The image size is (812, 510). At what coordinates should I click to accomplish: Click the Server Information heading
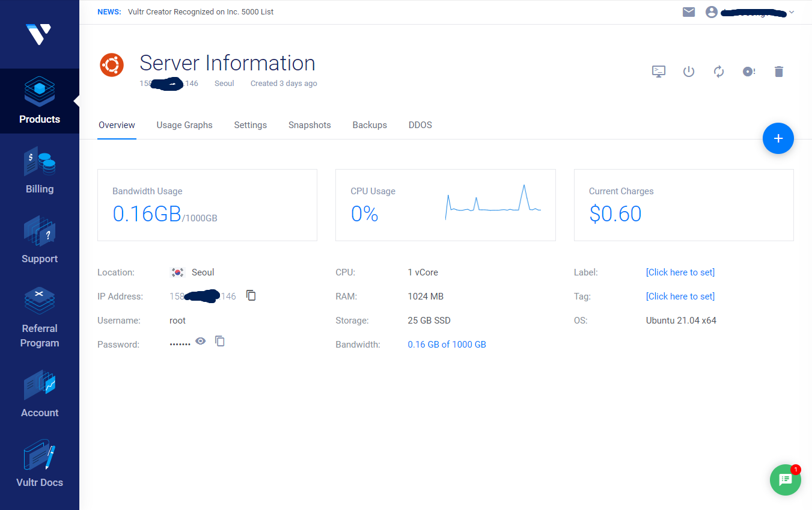pyautogui.click(x=227, y=63)
